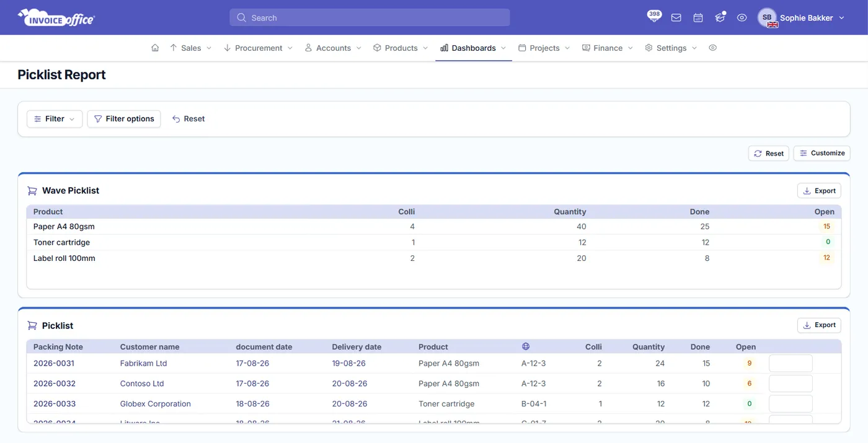Click the InvoiceOffice logo
The width and height of the screenshot is (868, 443).
56,18
